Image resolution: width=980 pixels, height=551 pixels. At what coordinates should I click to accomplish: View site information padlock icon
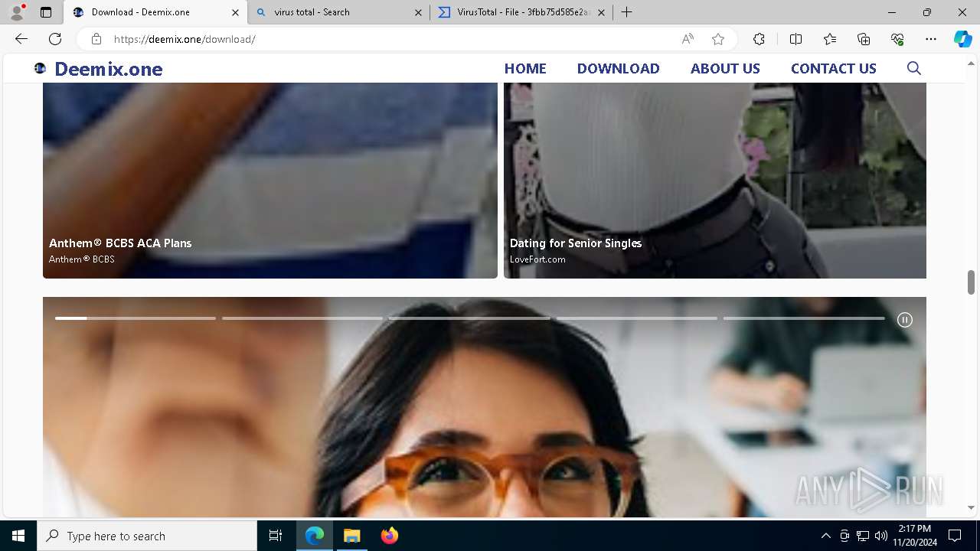pyautogui.click(x=96, y=39)
